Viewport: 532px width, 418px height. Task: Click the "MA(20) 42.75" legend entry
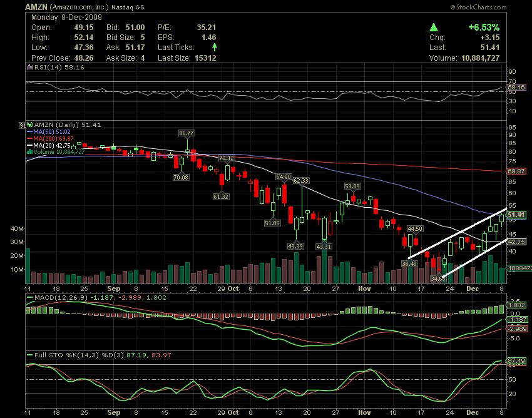pos(52,146)
